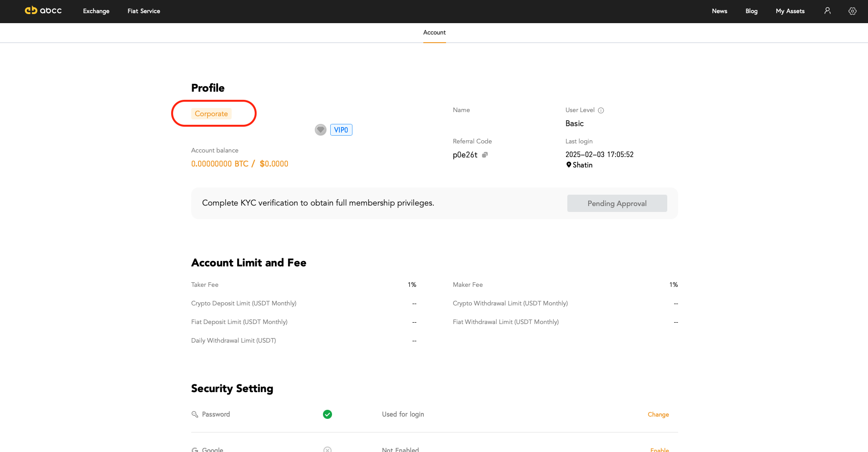Open the user profile icon in header

click(827, 11)
